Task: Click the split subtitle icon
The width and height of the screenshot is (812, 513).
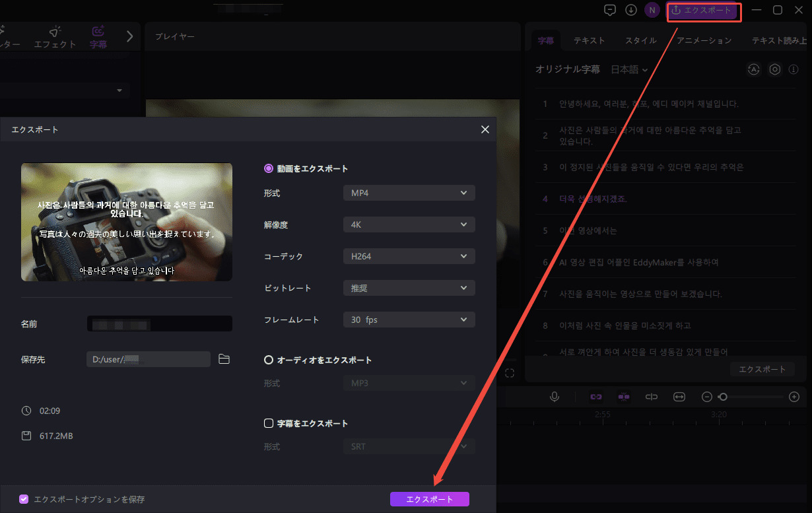Action: coord(652,396)
